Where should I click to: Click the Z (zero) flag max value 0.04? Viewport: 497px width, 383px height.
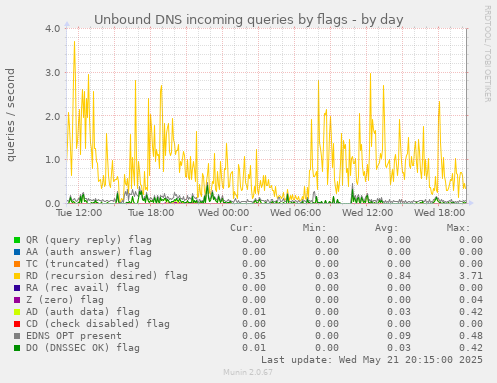pos(471,300)
